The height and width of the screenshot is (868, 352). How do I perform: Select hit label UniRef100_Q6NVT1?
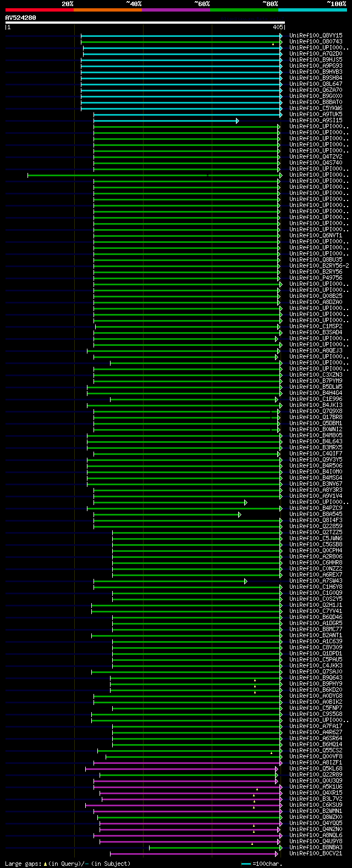(x=316, y=235)
